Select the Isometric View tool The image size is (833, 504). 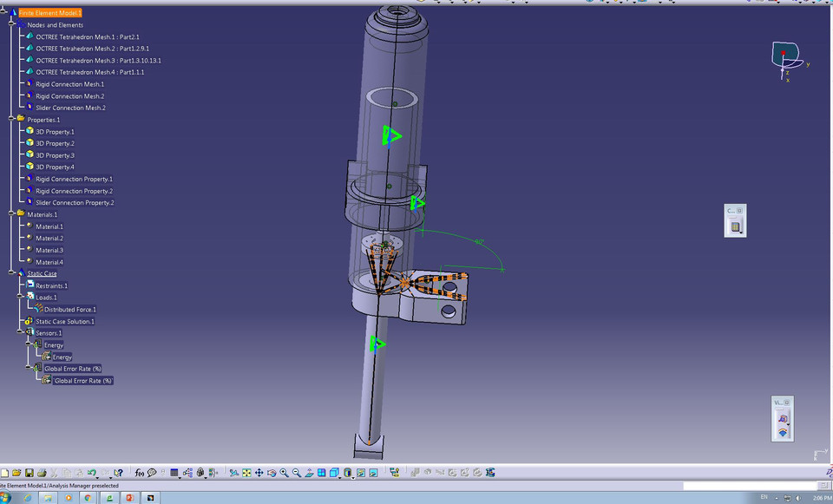[x=334, y=472]
